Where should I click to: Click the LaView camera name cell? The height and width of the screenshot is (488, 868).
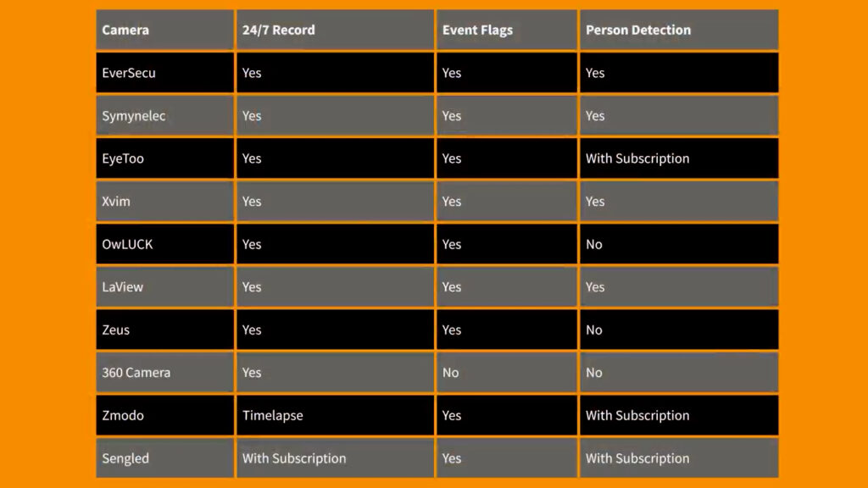point(123,287)
